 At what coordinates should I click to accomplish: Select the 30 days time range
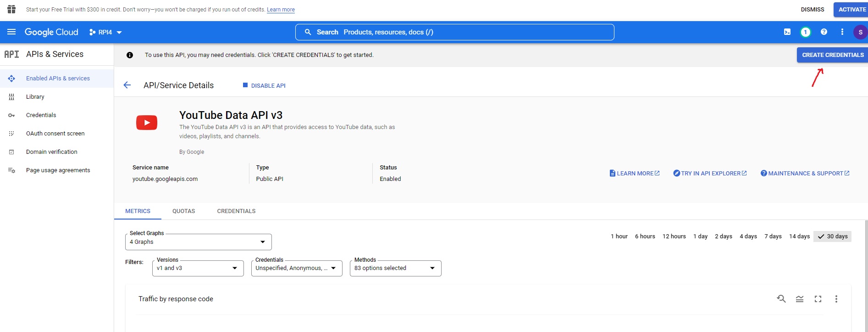click(x=832, y=236)
